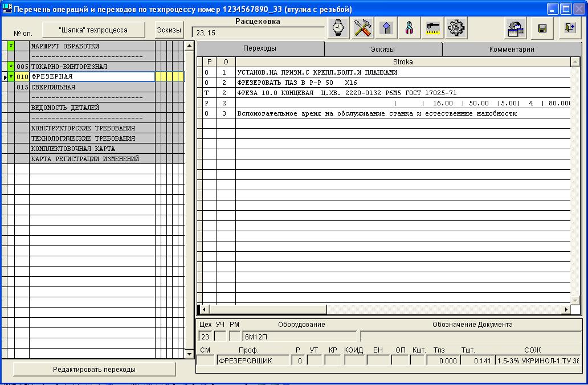Click the Эскизы button near header
The height and width of the screenshot is (385, 588).
coord(169,30)
